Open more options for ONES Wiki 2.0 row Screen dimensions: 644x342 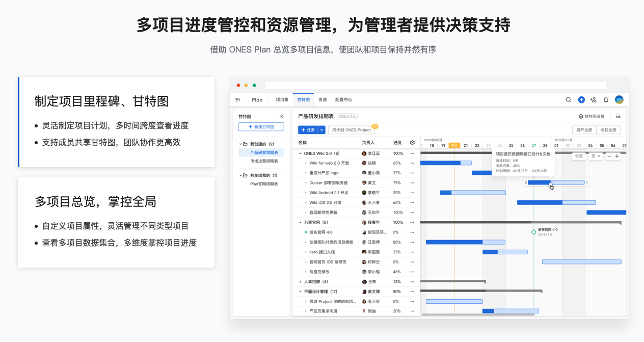[x=412, y=153]
